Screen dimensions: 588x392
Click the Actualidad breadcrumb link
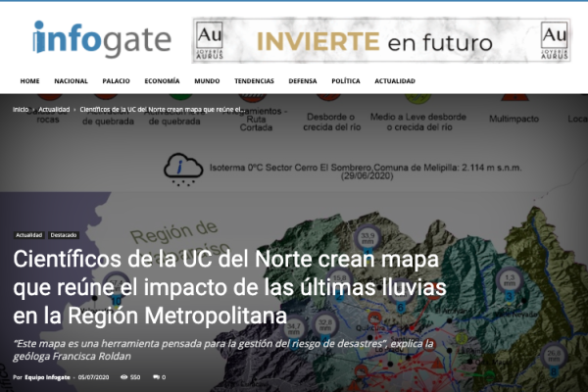coord(54,110)
